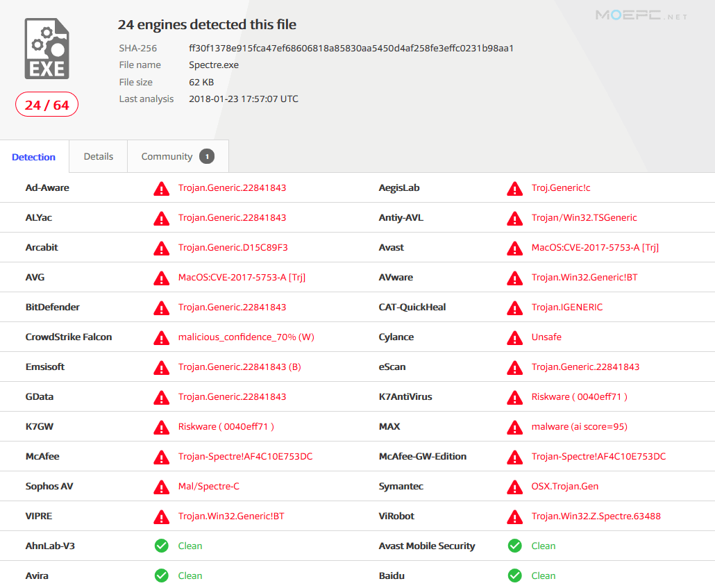Screen dimensions: 715x588
Task: Click the warning icon in the AegisLab row
Action: [x=515, y=188]
